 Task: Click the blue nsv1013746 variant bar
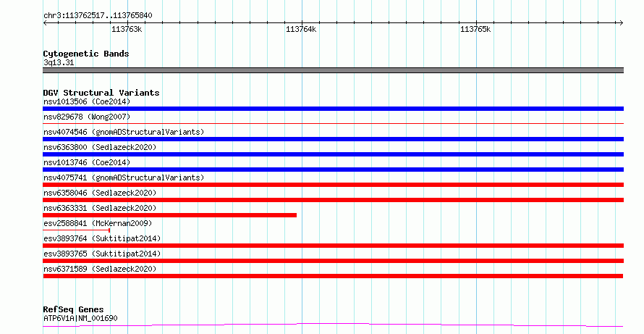click(x=333, y=170)
